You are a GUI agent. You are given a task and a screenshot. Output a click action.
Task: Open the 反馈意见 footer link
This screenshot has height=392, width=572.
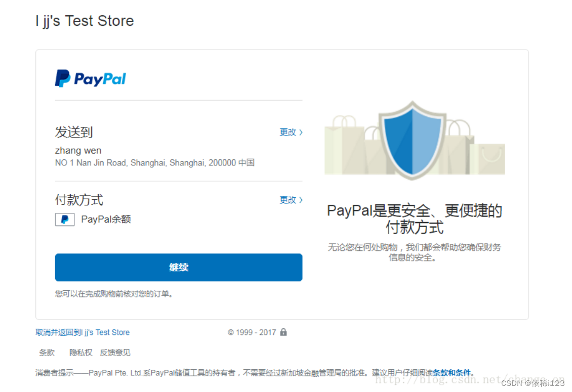click(x=115, y=353)
